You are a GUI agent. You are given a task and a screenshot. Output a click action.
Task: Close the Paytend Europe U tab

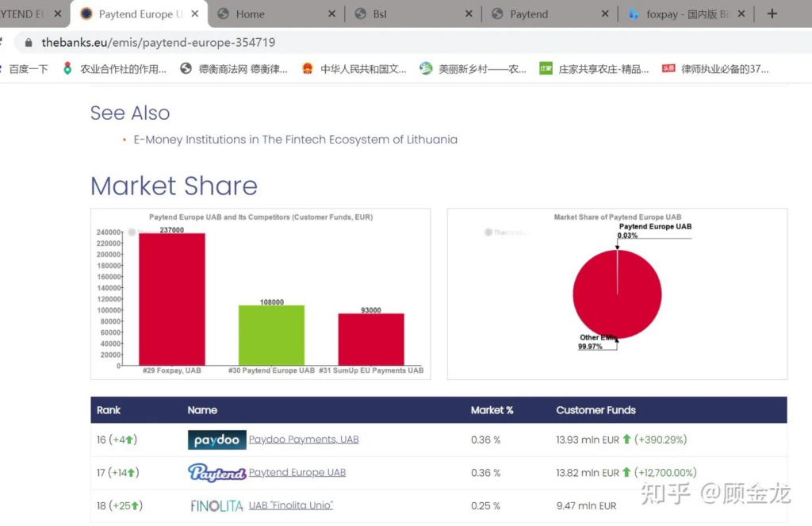[195, 14]
